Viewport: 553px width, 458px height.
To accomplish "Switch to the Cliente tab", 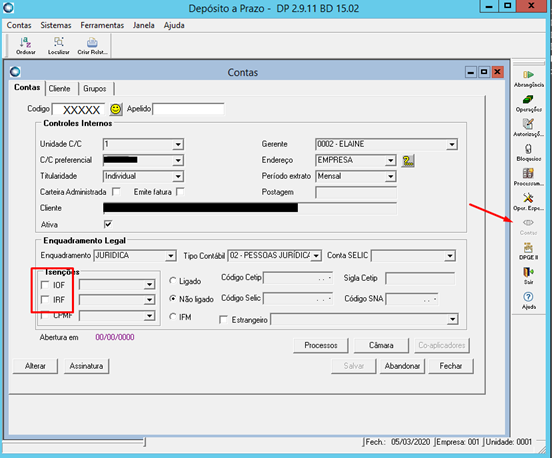I will pos(59,88).
